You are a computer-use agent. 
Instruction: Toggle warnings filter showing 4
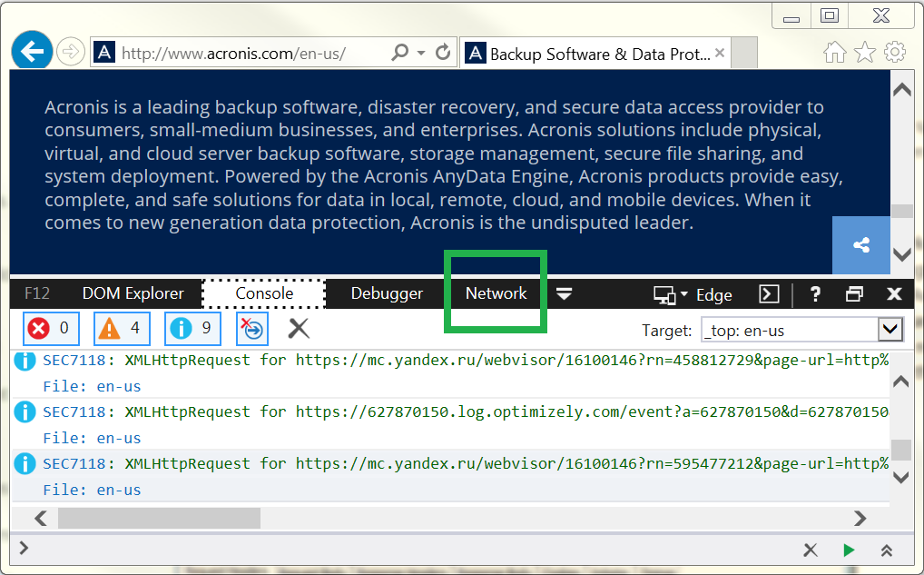(122, 329)
